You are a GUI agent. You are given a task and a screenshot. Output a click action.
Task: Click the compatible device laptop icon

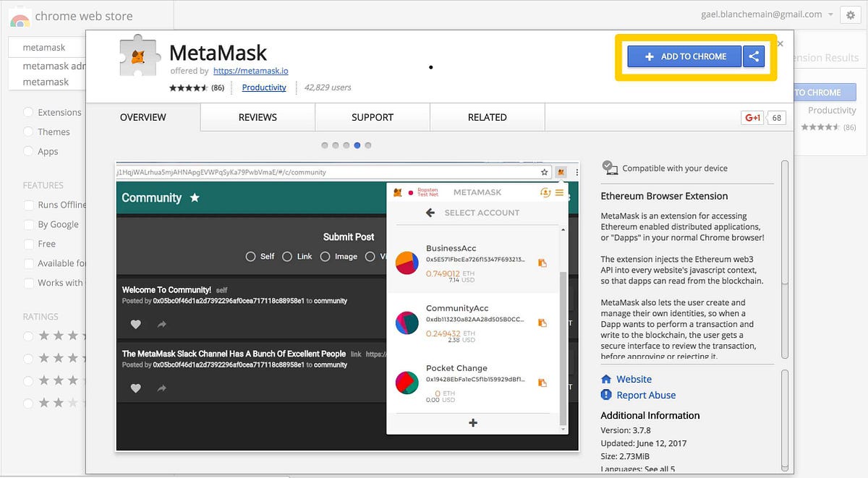611,167
